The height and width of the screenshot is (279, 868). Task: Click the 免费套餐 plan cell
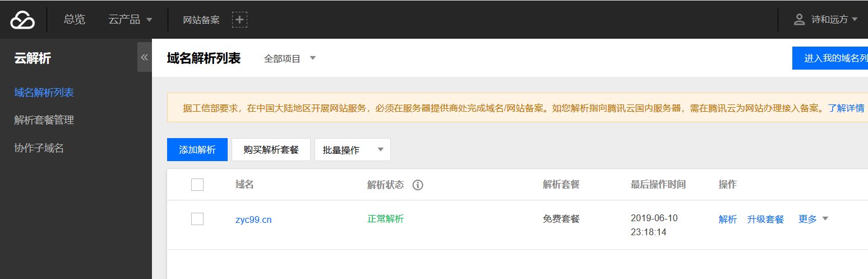(561, 218)
